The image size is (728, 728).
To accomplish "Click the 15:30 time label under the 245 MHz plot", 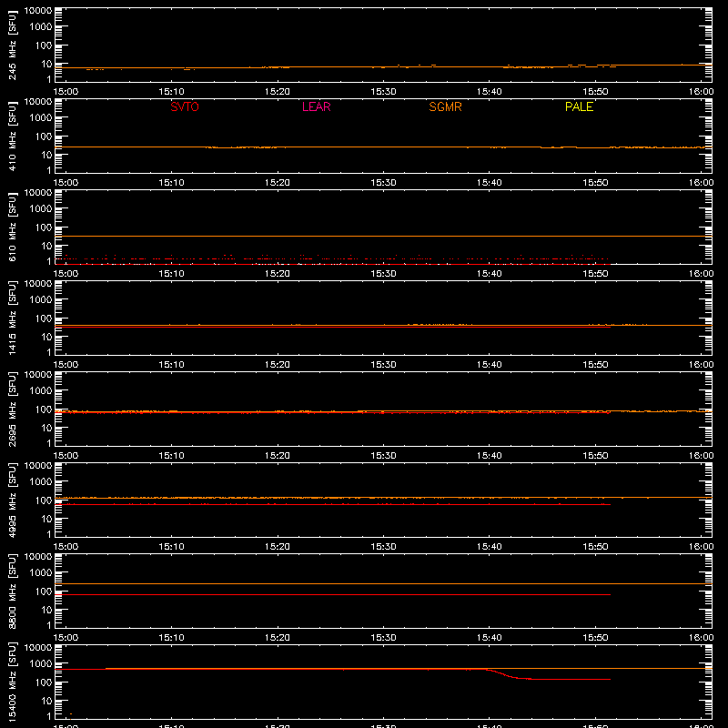I will [x=383, y=92].
